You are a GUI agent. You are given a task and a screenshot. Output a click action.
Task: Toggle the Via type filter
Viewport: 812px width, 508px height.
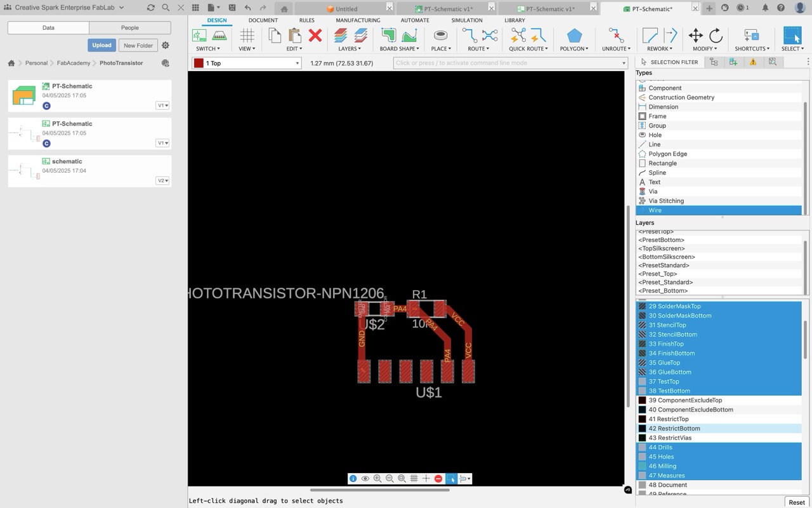tap(718, 191)
